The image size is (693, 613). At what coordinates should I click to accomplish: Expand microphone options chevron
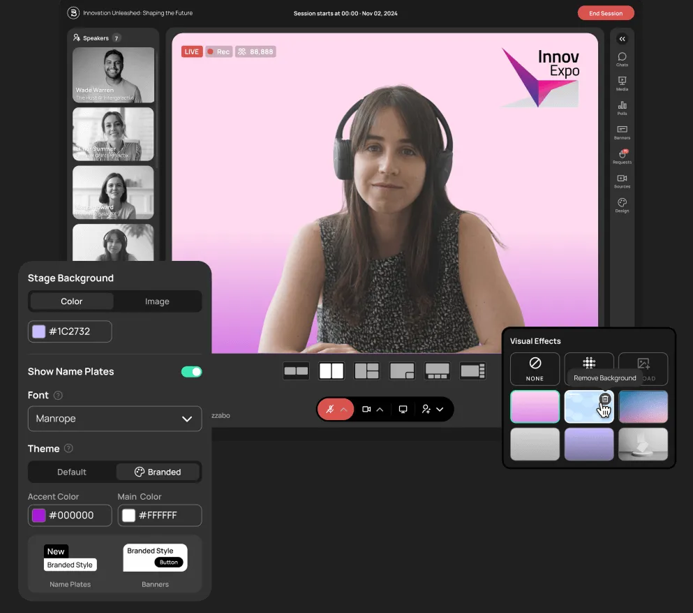point(344,409)
